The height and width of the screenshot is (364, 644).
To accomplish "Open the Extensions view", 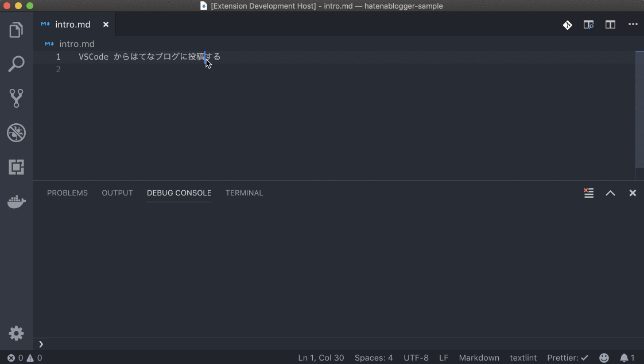I will click(17, 167).
